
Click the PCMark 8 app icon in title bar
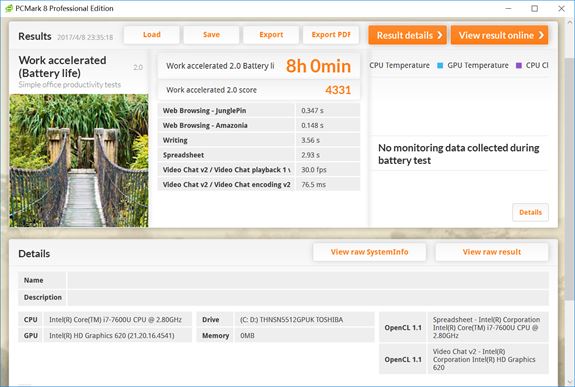(9, 8)
